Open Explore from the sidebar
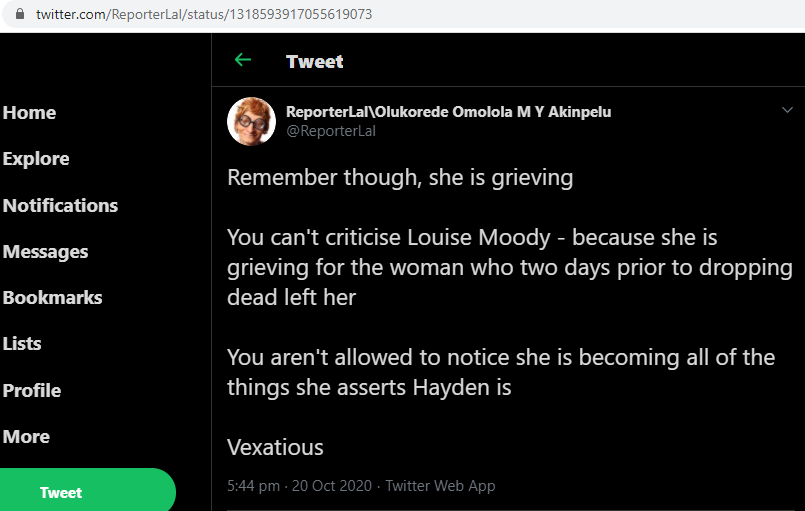Image resolution: width=805 pixels, height=511 pixels. (x=36, y=159)
